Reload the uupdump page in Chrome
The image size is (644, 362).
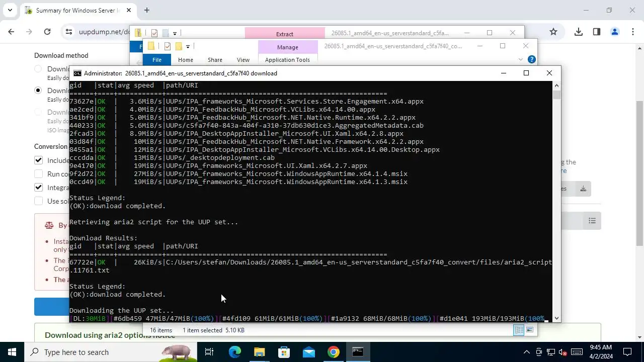[47, 32]
